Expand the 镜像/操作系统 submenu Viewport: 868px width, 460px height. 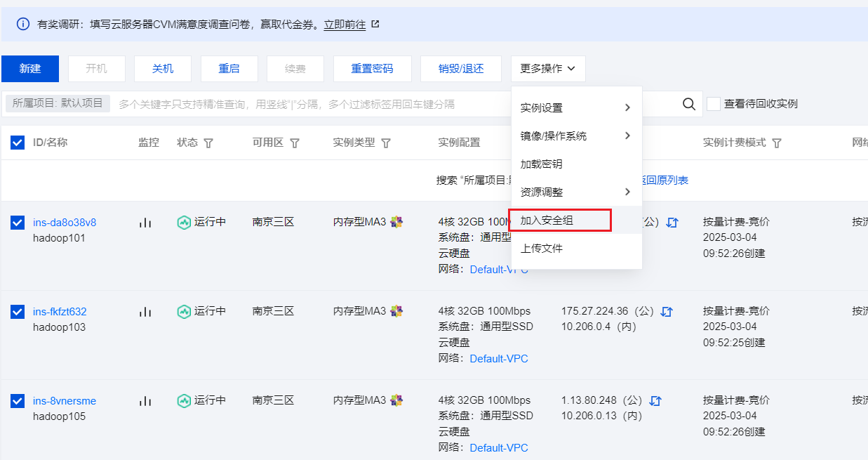pos(576,136)
